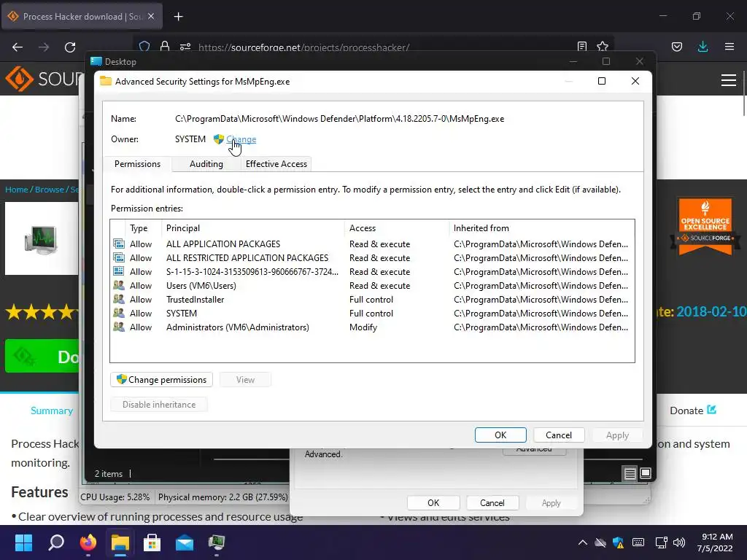Toggle Firefox reader view icon
This screenshot has height=560, width=747.
(581, 47)
